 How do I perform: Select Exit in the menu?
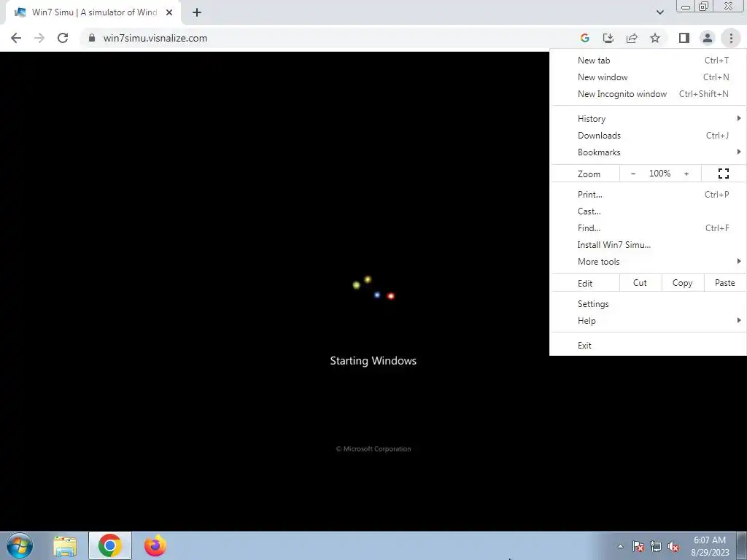pos(648,345)
